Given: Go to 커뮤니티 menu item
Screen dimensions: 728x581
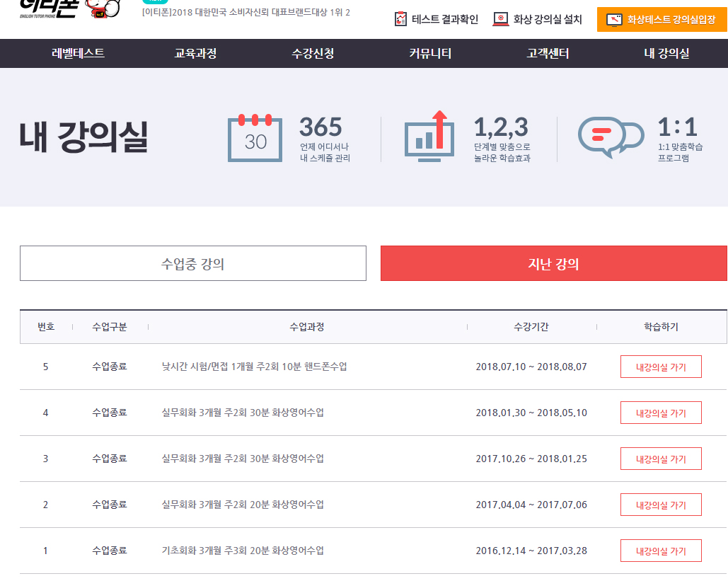Looking at the screenshot, I should [430, 54].
